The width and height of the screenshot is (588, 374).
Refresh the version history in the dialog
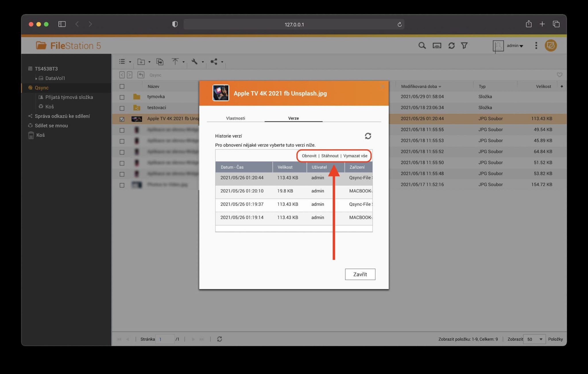tap(368, 136)
